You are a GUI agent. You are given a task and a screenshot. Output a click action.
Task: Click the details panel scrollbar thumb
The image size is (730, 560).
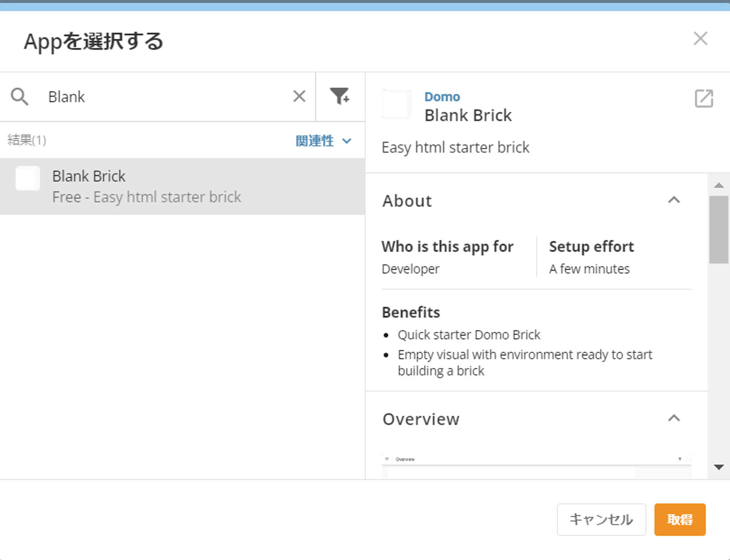pyautogui.click(x=719, y=230)
